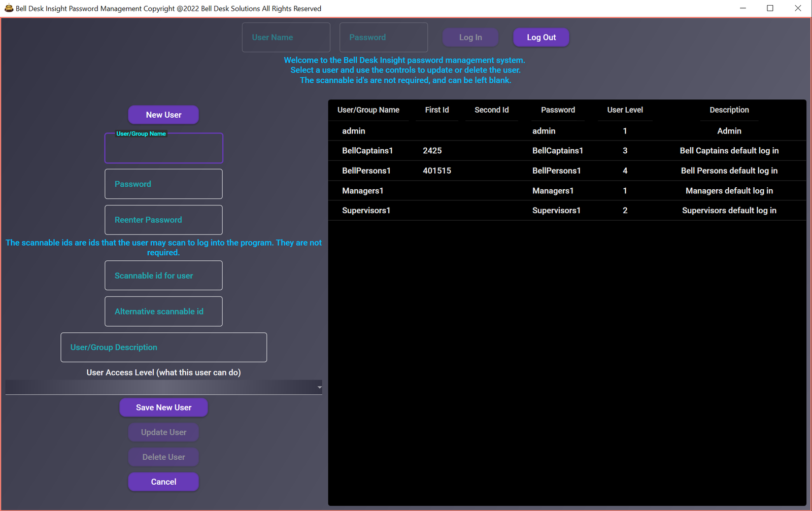Click the Update User button
This screenshot has height=511, width=812.
tap(163, 432)
